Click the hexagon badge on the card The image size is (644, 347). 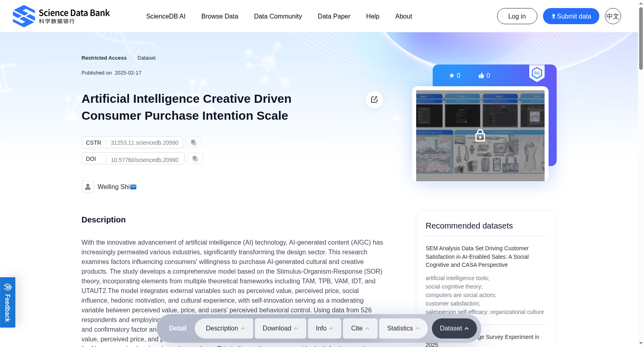point(537,73)
